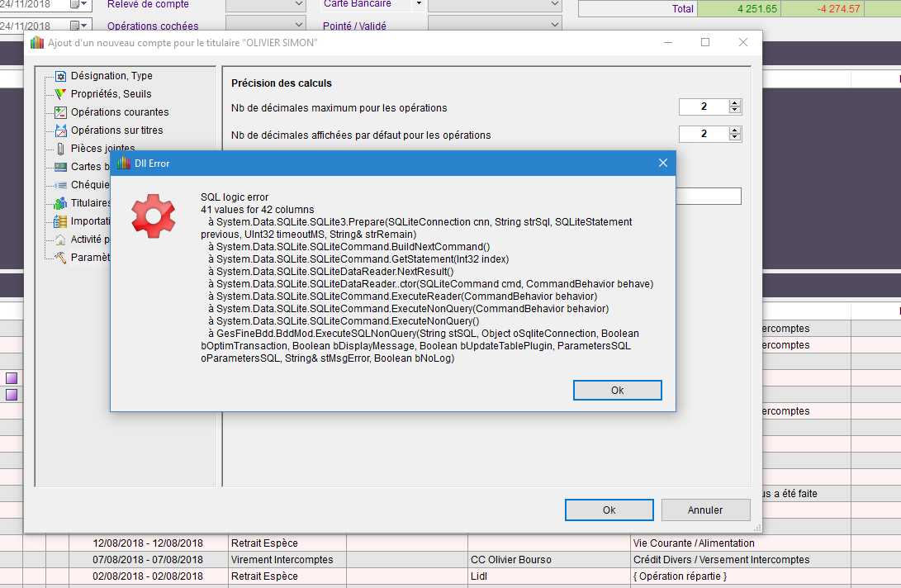Image resolution: width=901 pixels, height=588 pixels.
Task: Select the Désignation, Type tree icon
Action: pos(60,76)
